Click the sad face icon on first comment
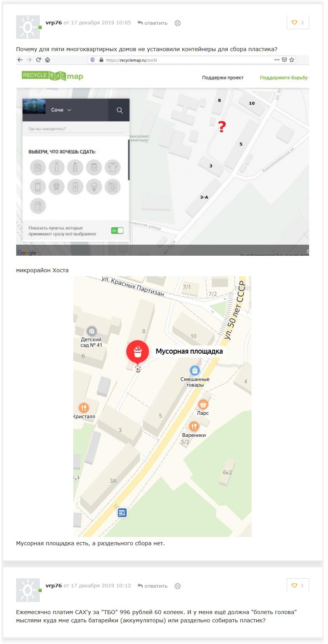This screenshot has height=644, width=328. point(178,23)
